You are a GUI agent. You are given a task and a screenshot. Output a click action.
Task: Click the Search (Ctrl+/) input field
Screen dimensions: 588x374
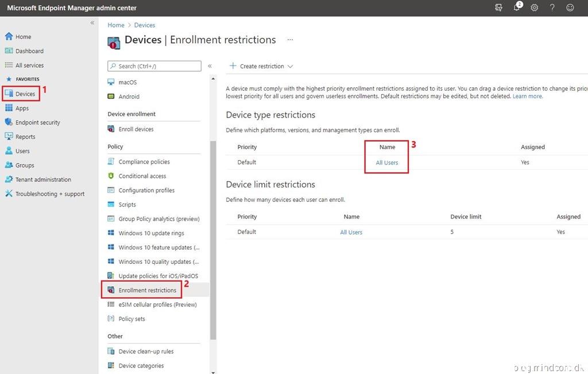click(x=154, y=66)
